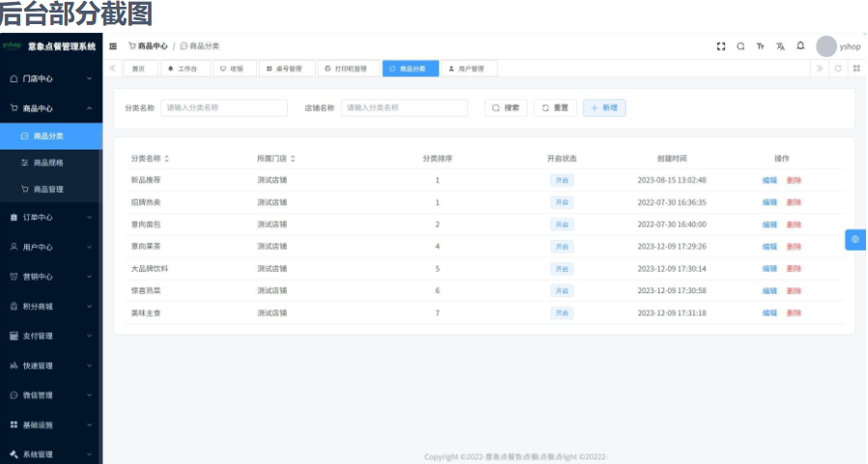The height and width of the screenshot is (464, 868).
Task: Switch to the 打印机管理 tab
Action: (349, 68)
